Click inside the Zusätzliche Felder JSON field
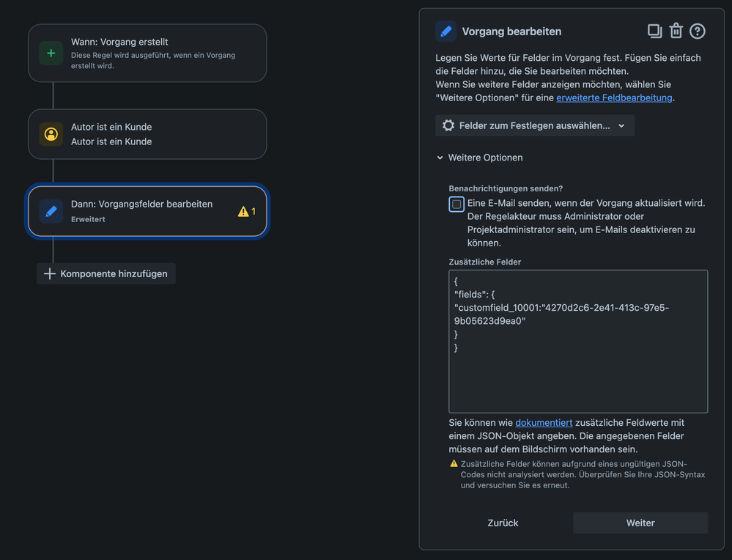Screen dimensions: 732x560 coord(578,342)
